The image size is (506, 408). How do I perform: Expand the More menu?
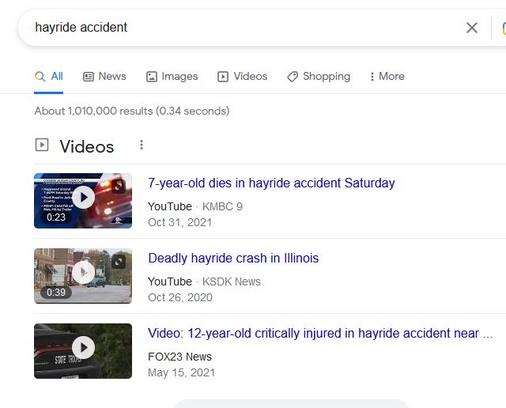click(x=387, y=76)
